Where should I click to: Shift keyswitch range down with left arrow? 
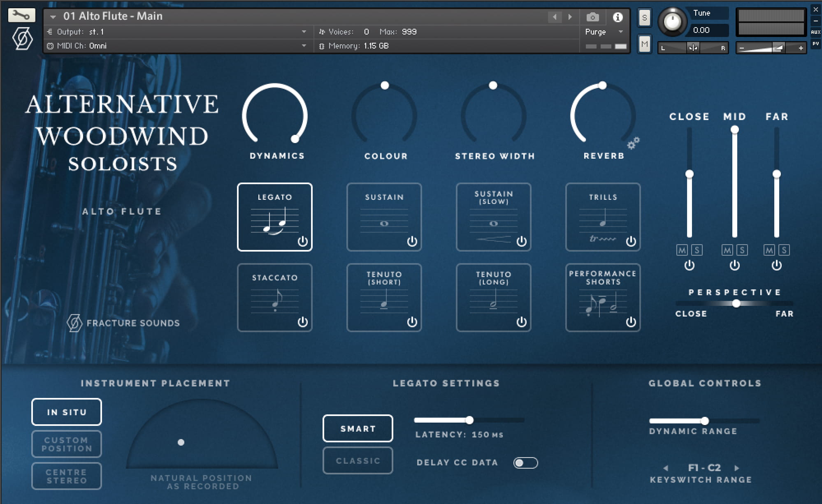coord(666,468)
